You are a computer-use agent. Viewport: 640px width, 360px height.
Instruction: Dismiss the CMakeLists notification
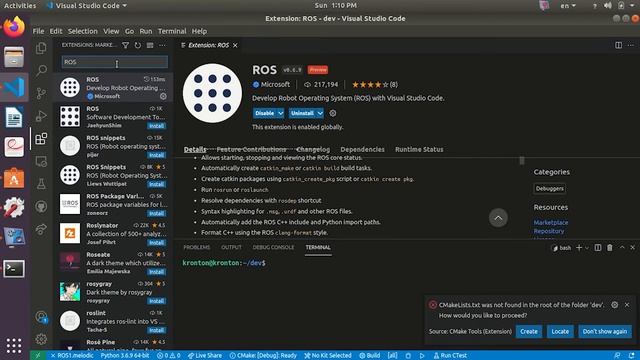[627, 305]
